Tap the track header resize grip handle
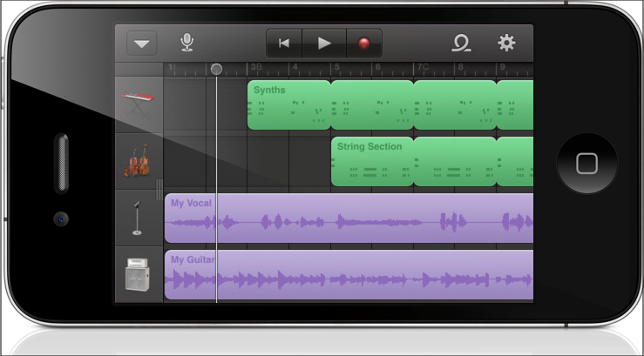This screenshot has width=644, height=356. [x=159, y=190]
